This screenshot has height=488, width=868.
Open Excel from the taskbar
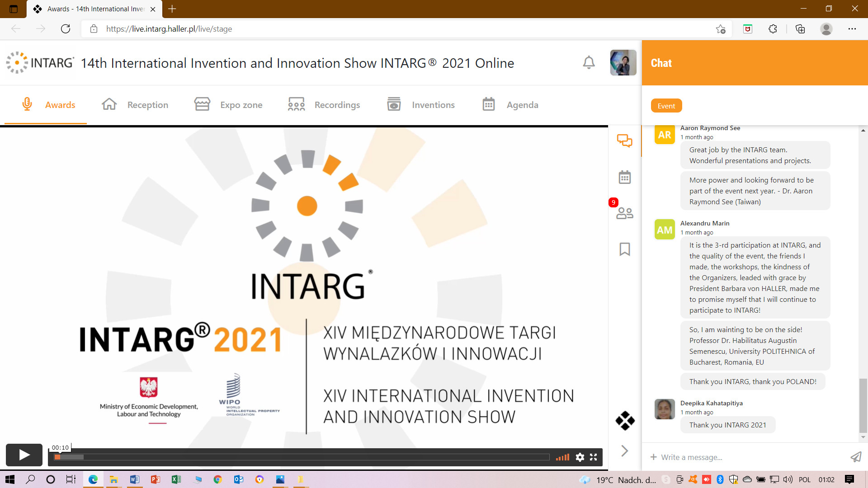tap(176, 479)
